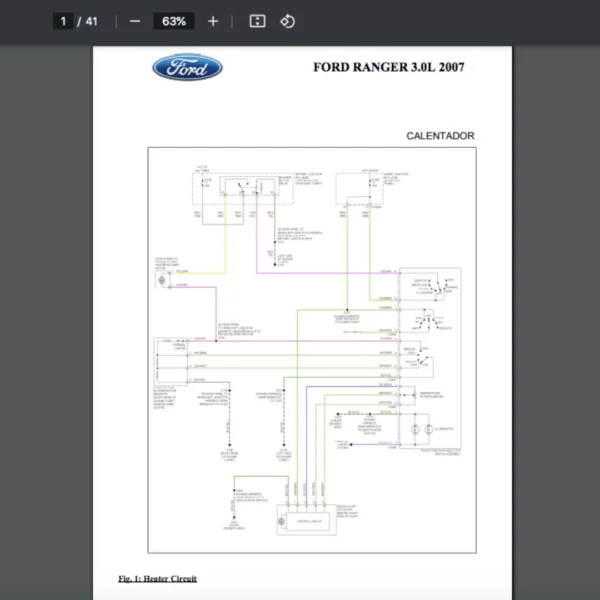This screenshot has width=600, height=600.
Task: Click the 63% zoom level field
Action: pyautogui.click(x=173, y=21)
